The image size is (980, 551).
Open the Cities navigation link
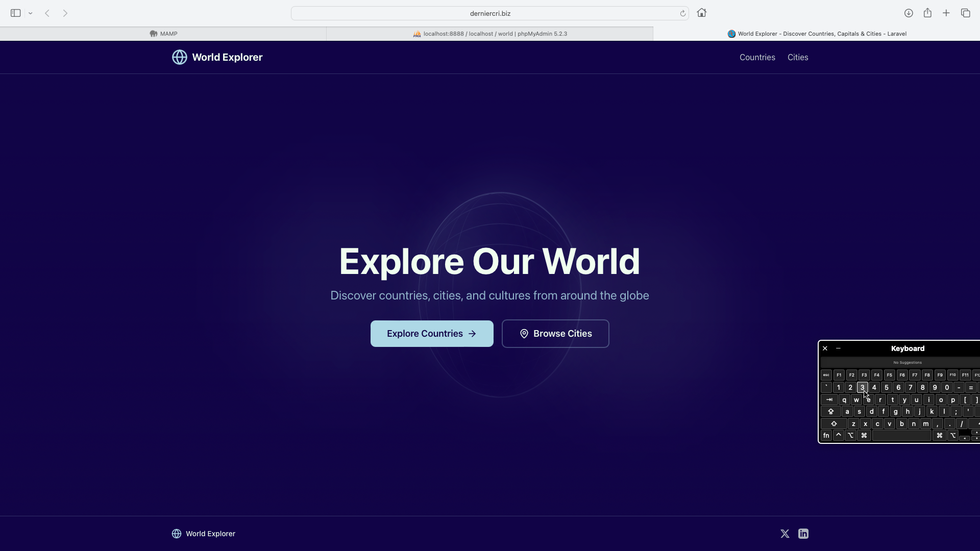click(798, 57)
